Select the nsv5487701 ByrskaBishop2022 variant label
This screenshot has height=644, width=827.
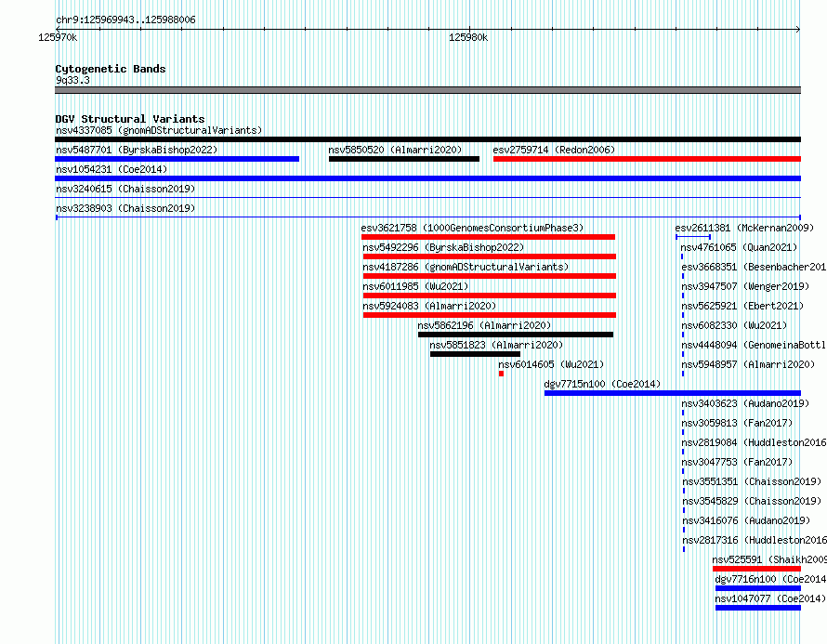click(137, 150)
